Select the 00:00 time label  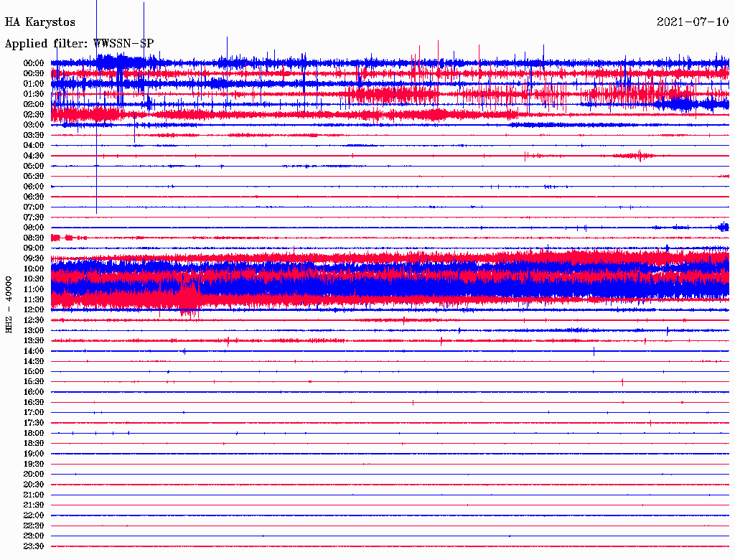(x=34, y=63)
